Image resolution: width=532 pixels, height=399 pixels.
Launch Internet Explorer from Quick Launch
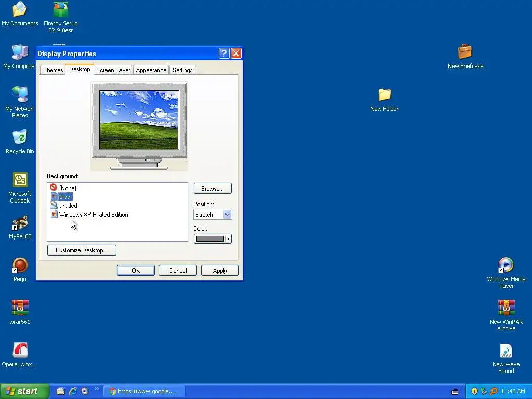click(x=73, y=391)
